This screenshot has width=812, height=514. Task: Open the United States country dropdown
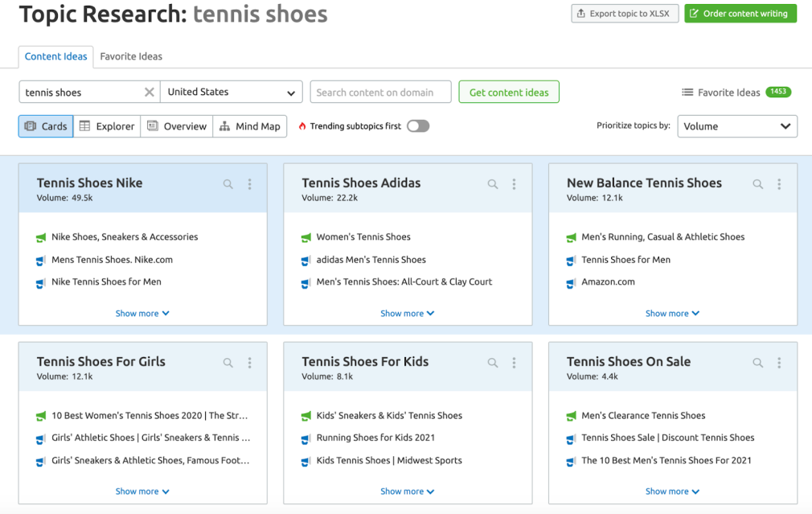coord(232,93)
